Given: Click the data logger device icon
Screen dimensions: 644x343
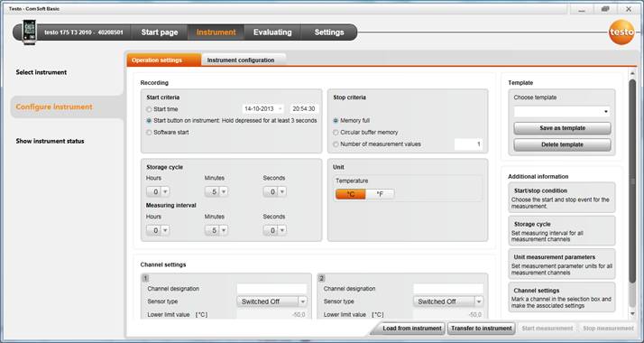Looking at the screenshot, I should point(29,32).
